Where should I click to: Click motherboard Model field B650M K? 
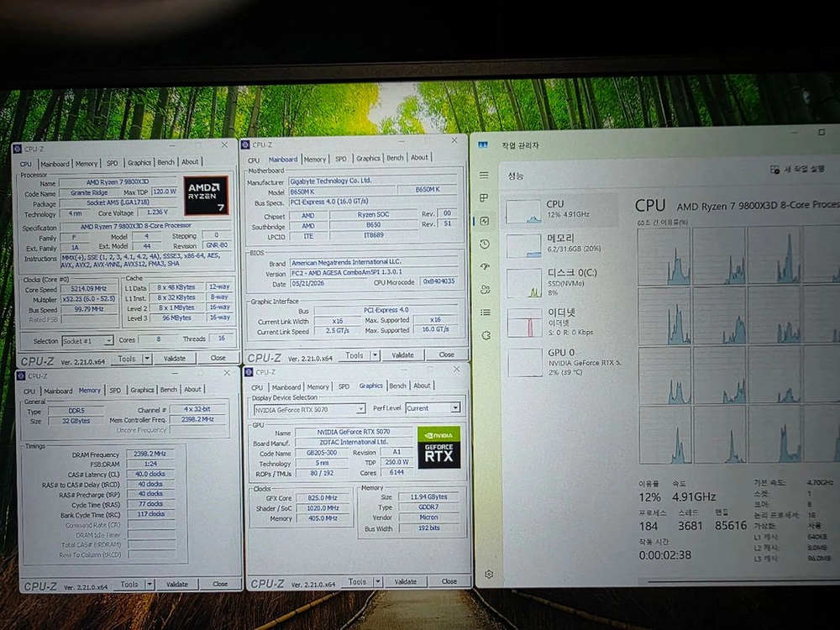(342, 192)
